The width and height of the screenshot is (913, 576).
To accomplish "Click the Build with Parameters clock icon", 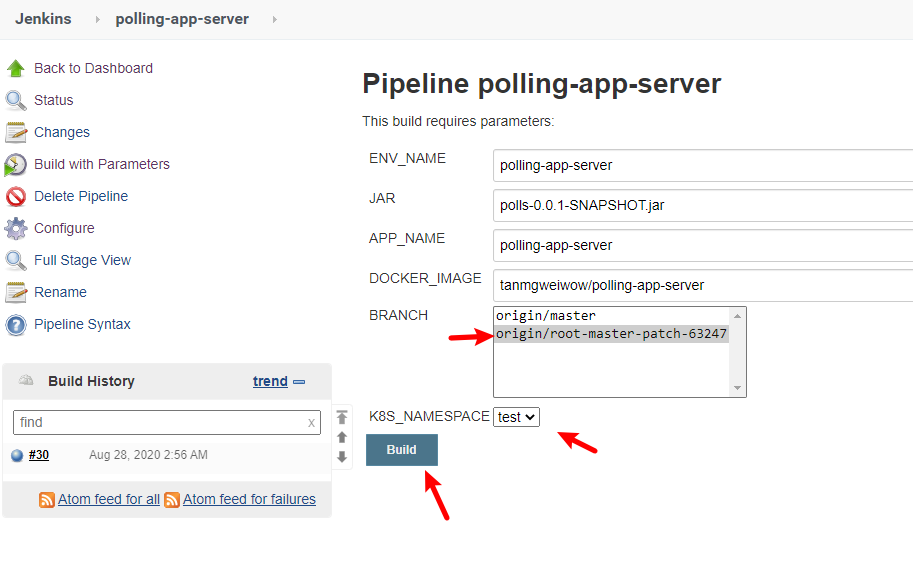I will pyautogui.click(x=16, y=165).
